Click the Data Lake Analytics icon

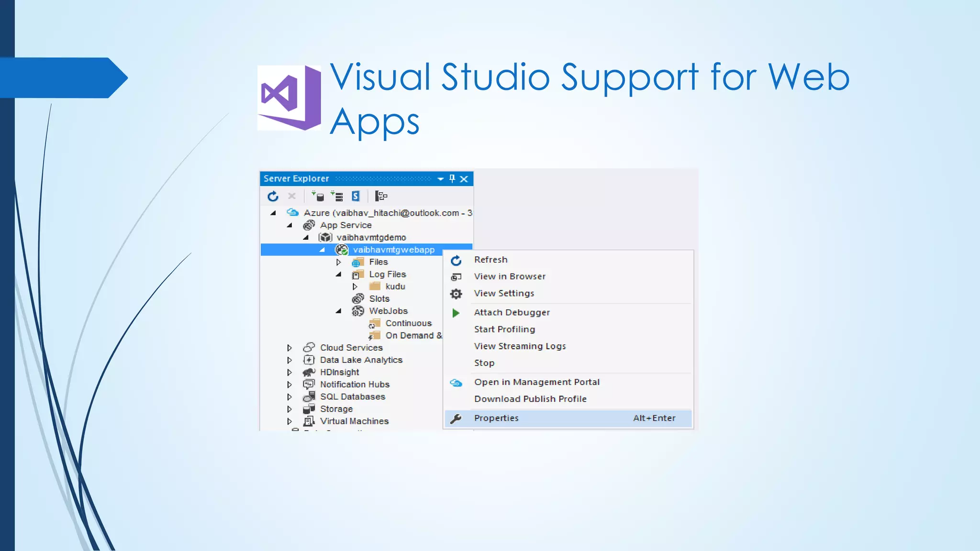point(309,360)
